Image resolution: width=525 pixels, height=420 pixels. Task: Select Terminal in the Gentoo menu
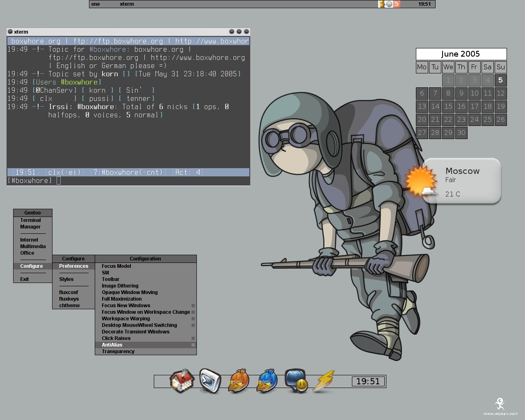33,220
